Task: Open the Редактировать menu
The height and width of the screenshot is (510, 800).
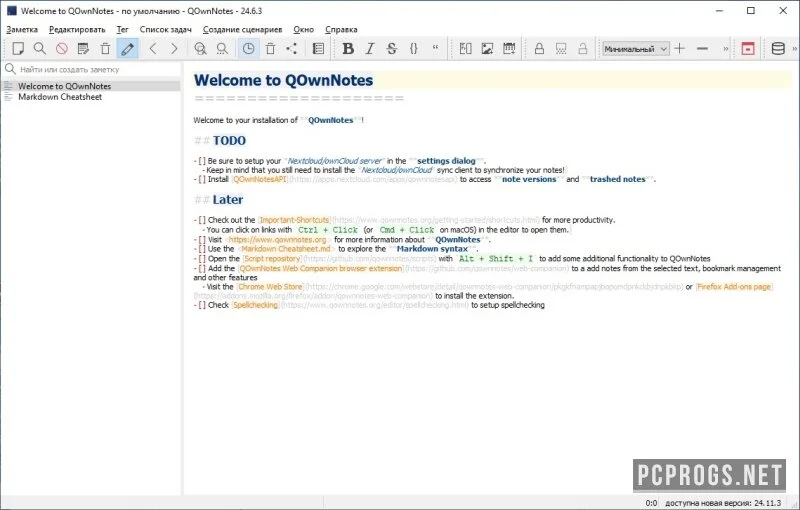Action: pyautogui.click(x=77, y=30)
